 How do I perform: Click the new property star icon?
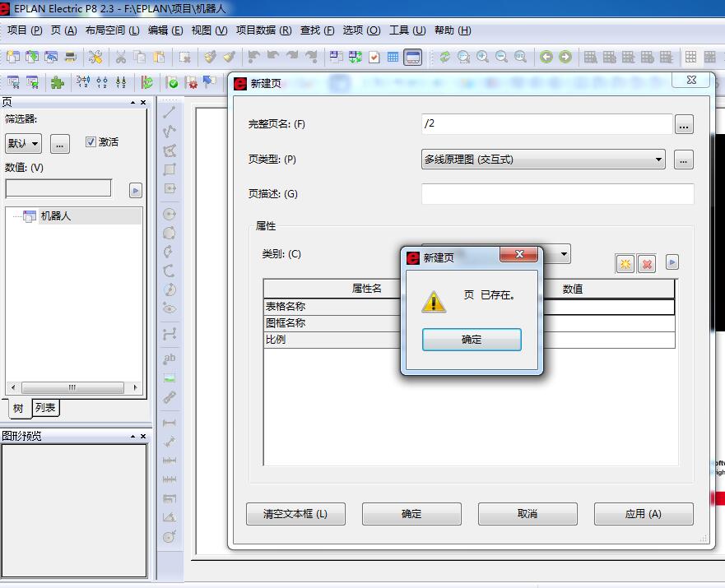[625, 263]
